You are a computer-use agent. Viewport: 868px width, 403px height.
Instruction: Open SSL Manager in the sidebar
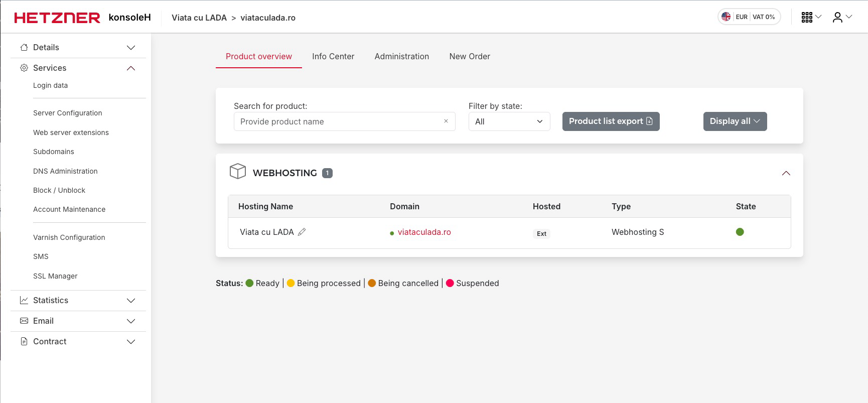[55, 276]
